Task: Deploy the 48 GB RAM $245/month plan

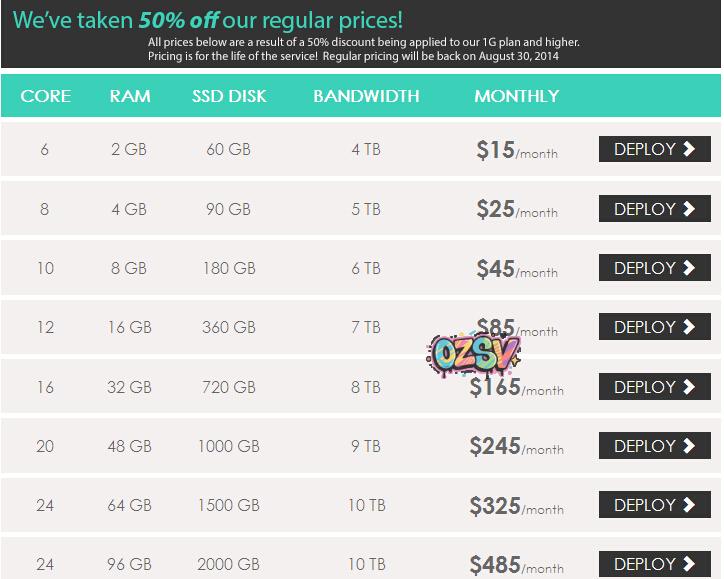Action: coord(654,446)
